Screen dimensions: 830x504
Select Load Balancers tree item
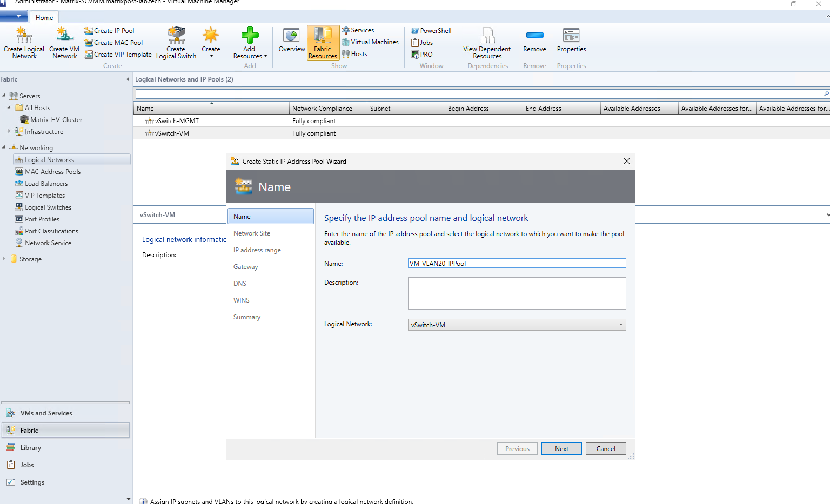[42, 184]
